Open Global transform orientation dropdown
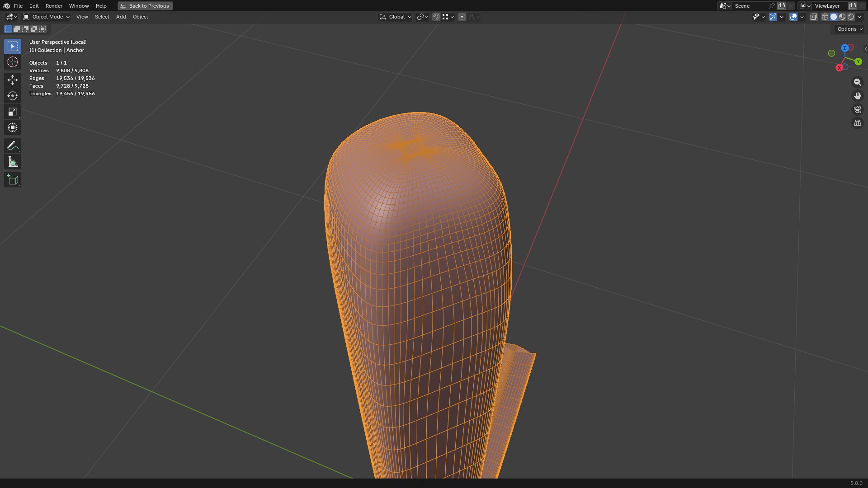 point(395,17)
